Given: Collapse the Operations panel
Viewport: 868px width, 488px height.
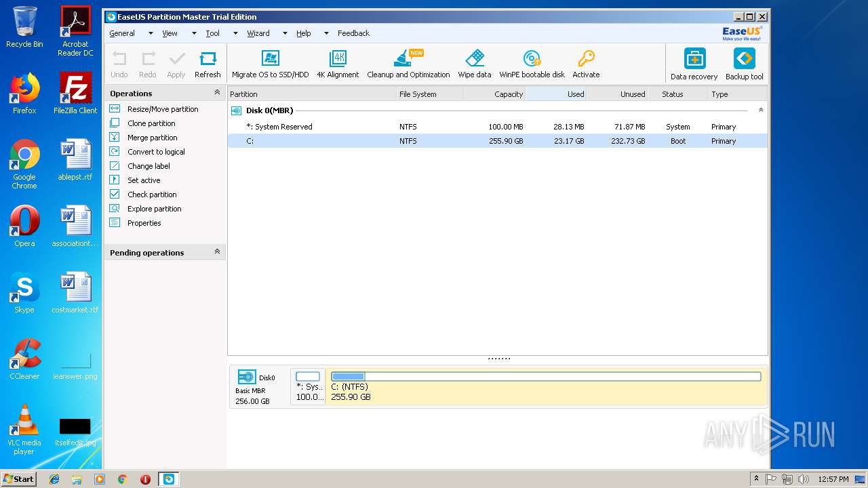Looking at the screenshot, I should [x=217, y=93].
